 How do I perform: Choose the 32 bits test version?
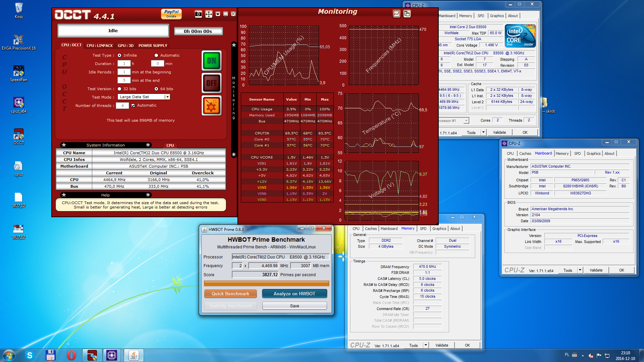point(119,89)
